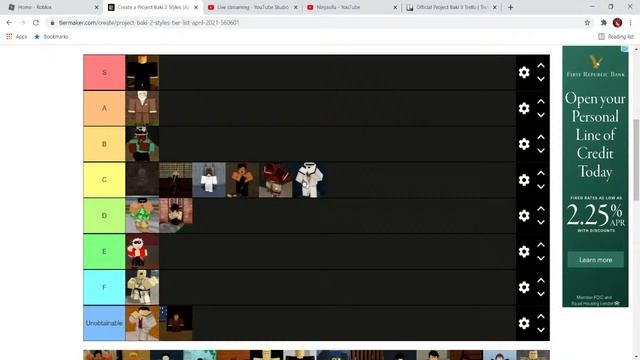
Task: Open Chrome three-dot menu
Action: click(631, 23)
